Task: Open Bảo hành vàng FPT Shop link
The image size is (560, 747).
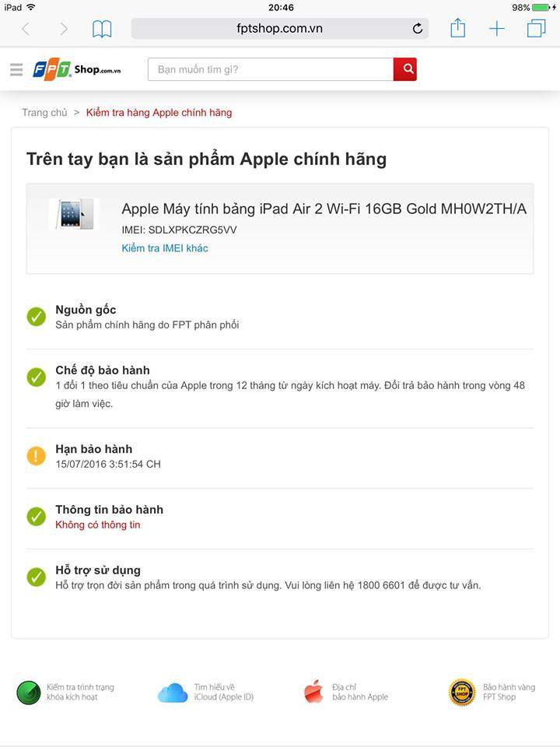Action: (x=492, y=693)
